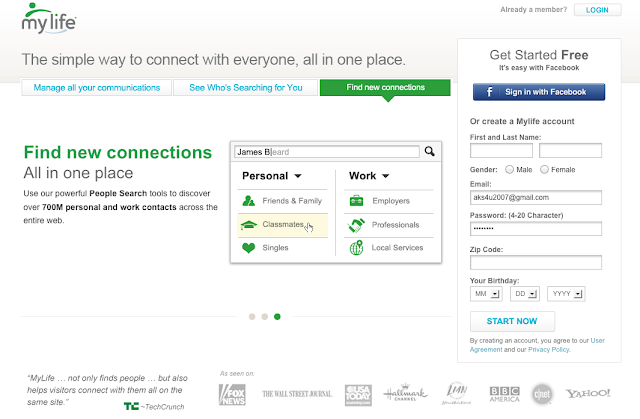Select the Female gender option
Viewport: 640px width, 419px height.
tap(544, 169)
